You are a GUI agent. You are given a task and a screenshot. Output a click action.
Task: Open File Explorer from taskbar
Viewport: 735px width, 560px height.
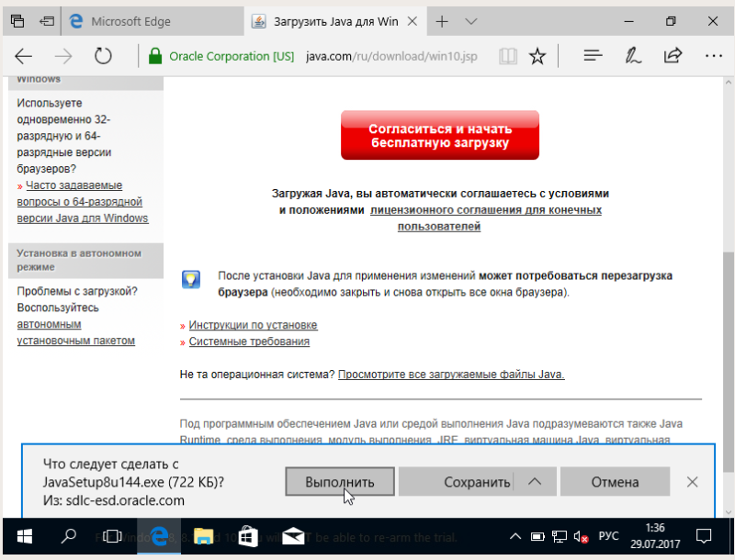[x=203, y=536]
